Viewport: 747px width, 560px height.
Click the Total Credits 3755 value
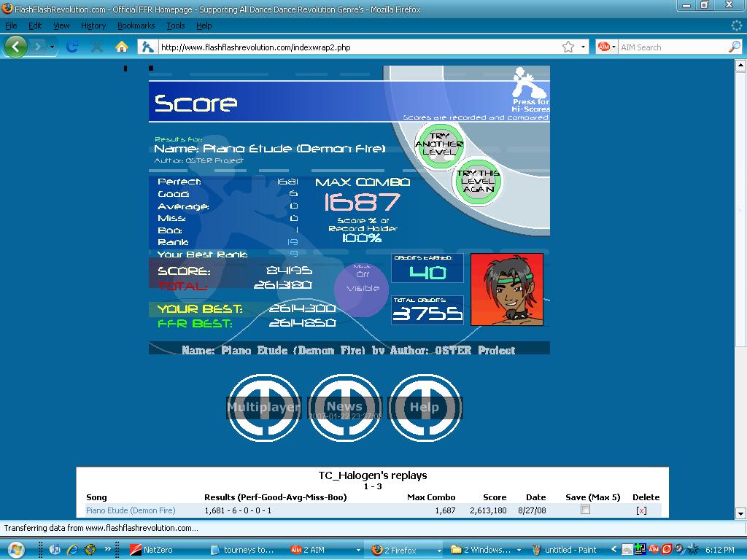(x=427, y=314)
